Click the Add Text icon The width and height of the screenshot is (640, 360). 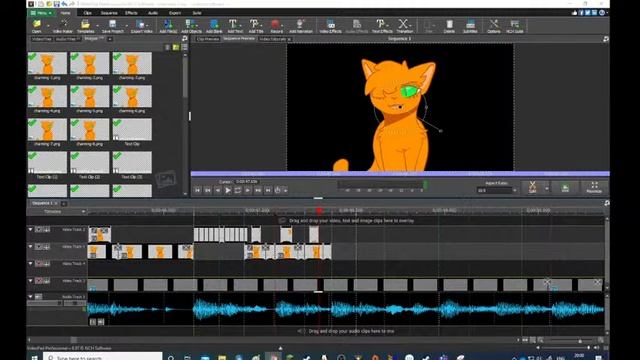[x=234, y=26]
